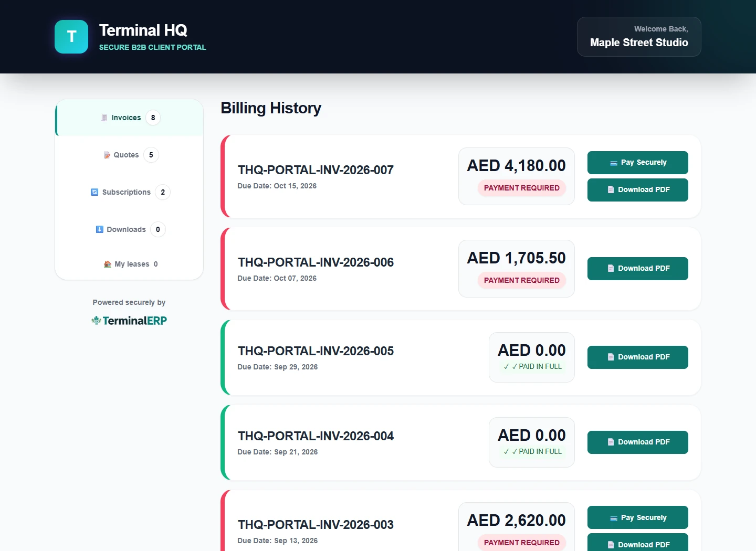This screenshot has width=756, height=551.
Task: Click the Subscriptions refresh icon in sidebar
Action: 94,192
